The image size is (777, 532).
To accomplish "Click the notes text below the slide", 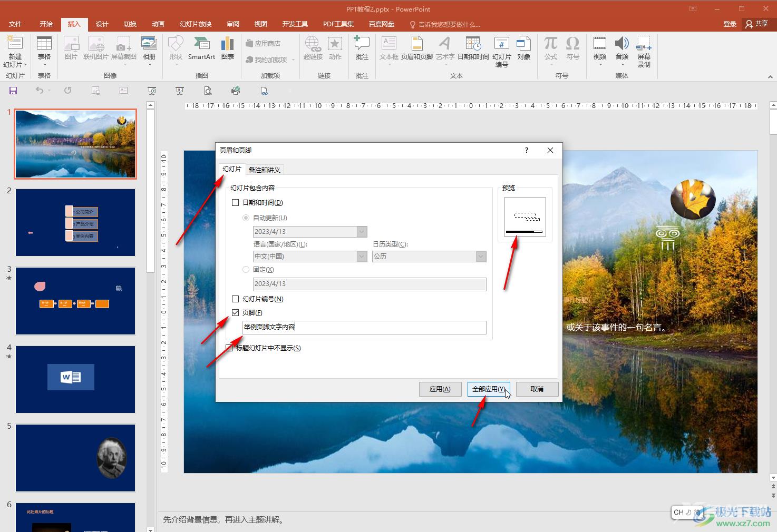I will pyautogui.click(x=225, y=520).
